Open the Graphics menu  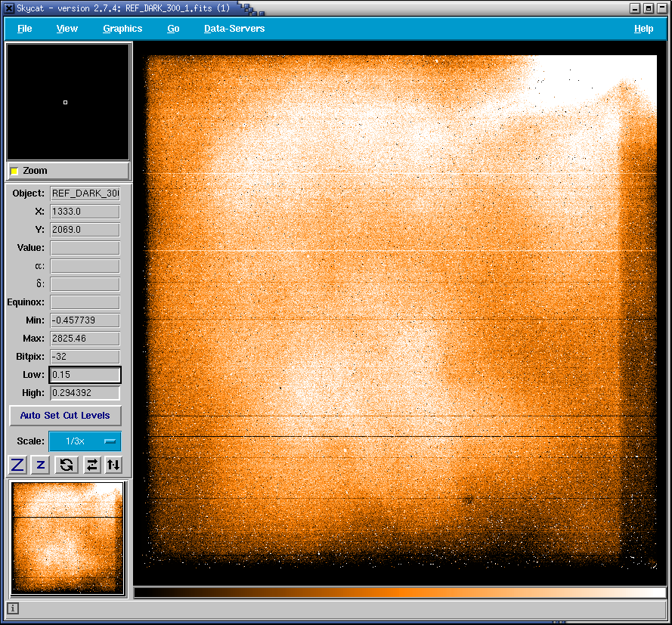(x=122, y=29)
